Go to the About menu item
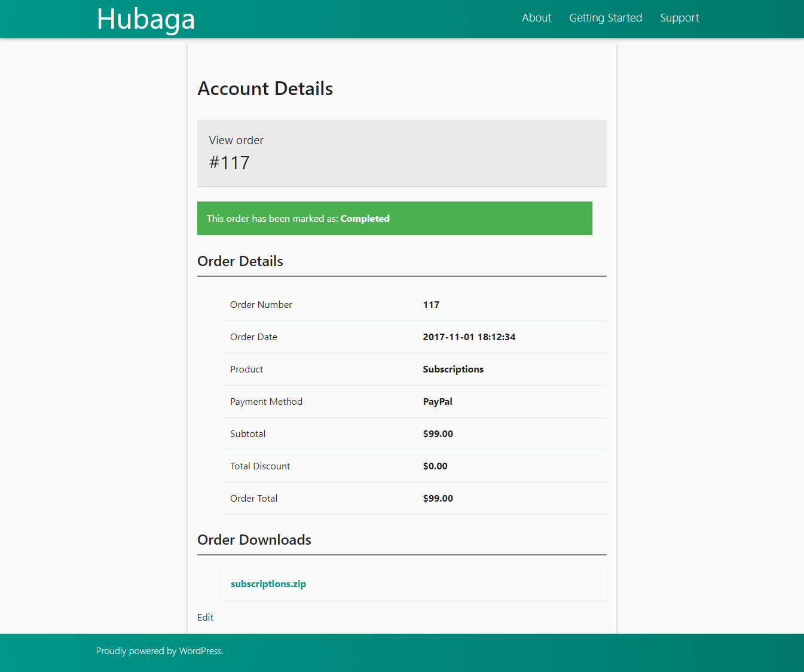Image resolution: width=804 pixels, height=672 pixels. [536, 18]
